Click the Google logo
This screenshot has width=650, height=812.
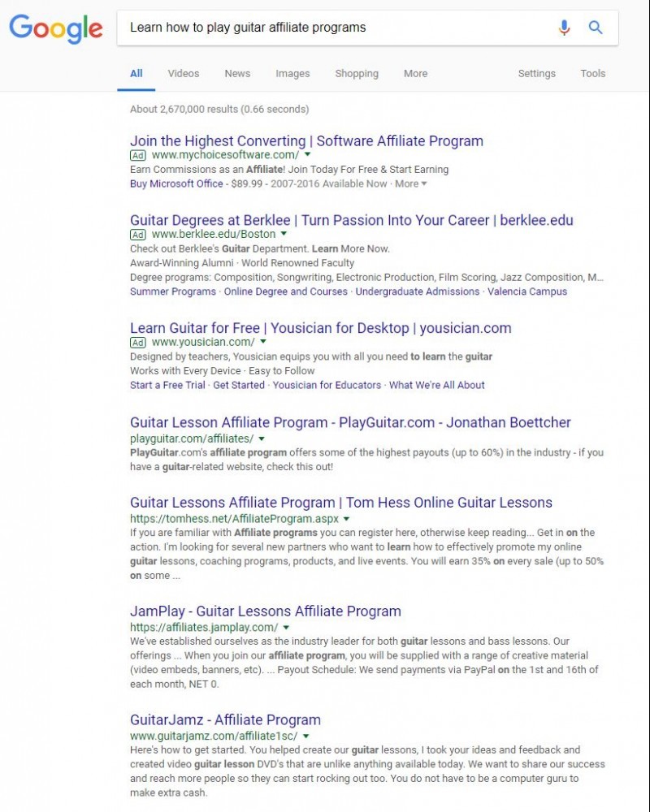pyautogui.click(x=56, y=28)
